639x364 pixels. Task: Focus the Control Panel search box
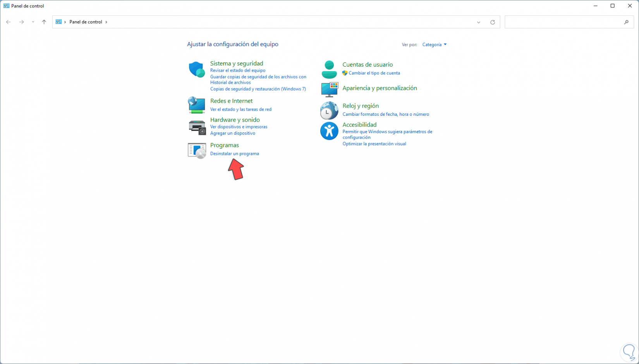(569, 22)
